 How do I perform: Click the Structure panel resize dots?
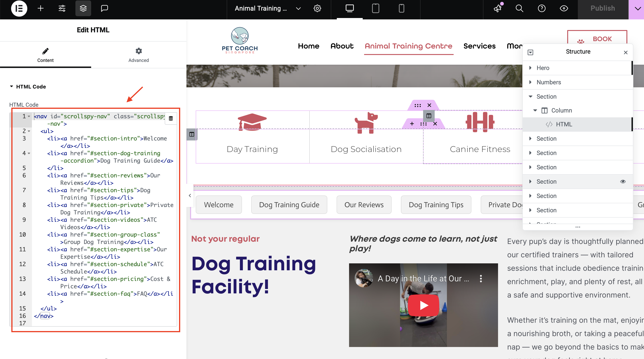tap(578, 227)
